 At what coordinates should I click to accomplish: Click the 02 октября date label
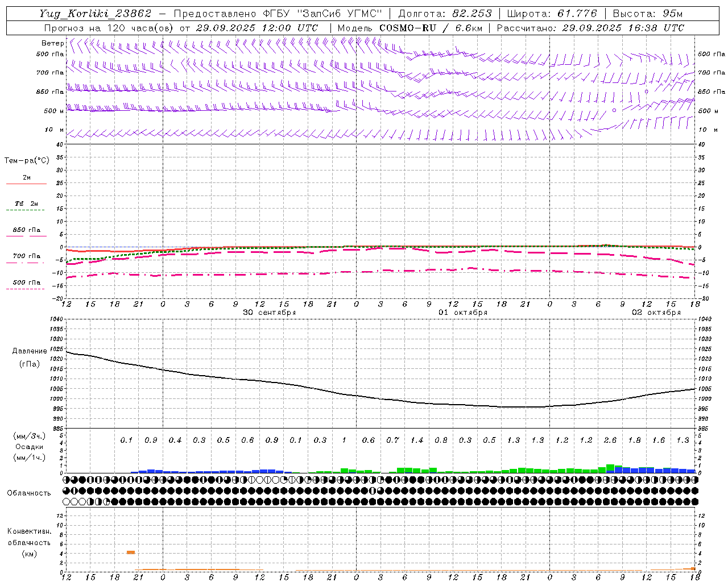coord(656,313)
